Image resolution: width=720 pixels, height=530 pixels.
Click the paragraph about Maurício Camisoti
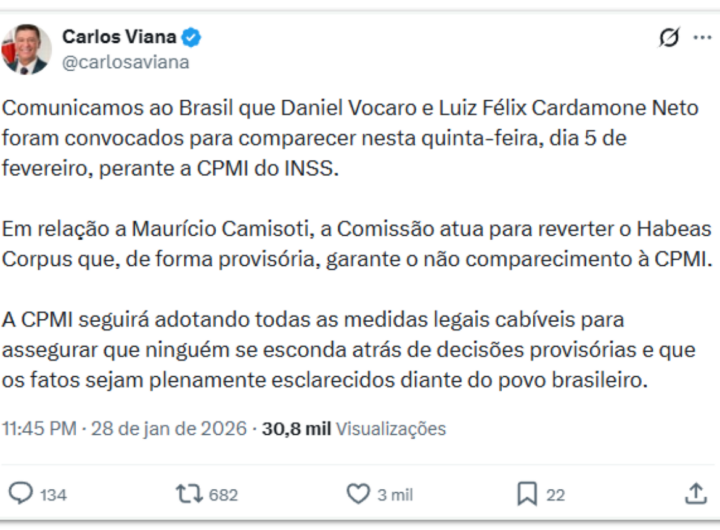355,244
